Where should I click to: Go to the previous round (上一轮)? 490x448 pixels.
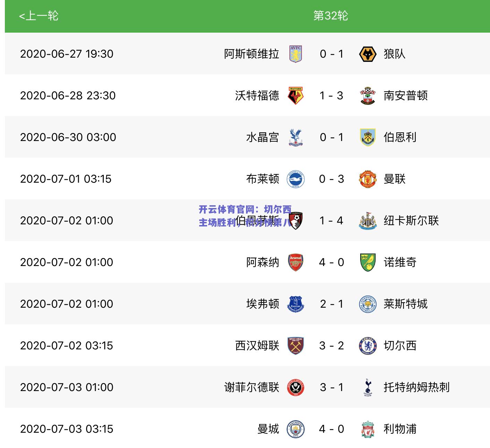point(39,16)
